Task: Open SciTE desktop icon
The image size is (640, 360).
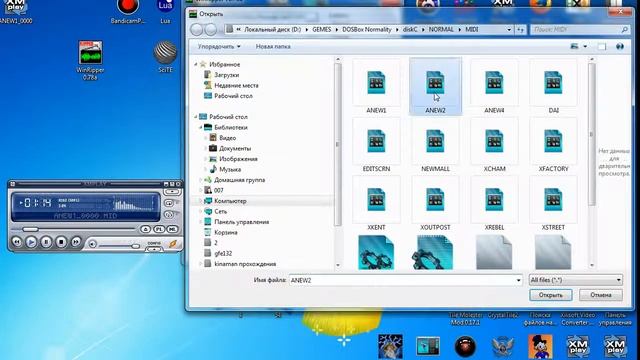Action: pyautogui.click(x=165, y=56)
